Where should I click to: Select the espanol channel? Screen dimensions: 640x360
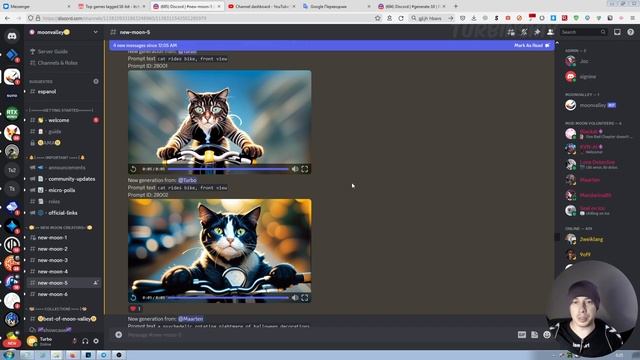point(47,91)
